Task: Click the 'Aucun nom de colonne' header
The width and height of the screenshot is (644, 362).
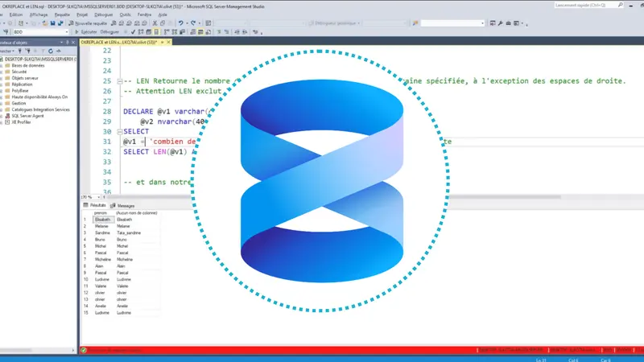Action: tap(136, 213)
